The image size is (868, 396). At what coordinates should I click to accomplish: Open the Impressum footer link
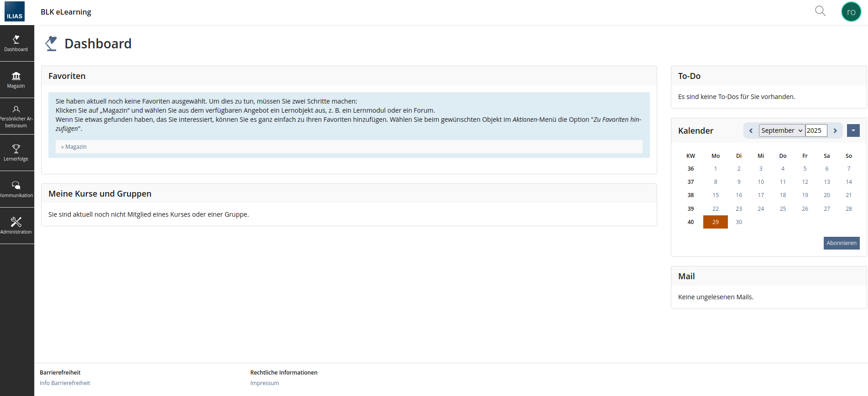[x=265, y=383]
